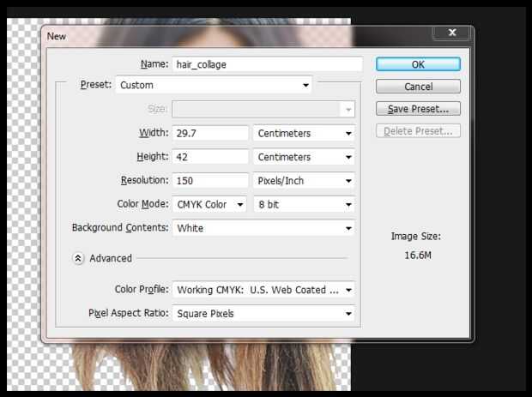Click the Advanced label text
This screenshot has width=532, height=397.
[111, 258]
